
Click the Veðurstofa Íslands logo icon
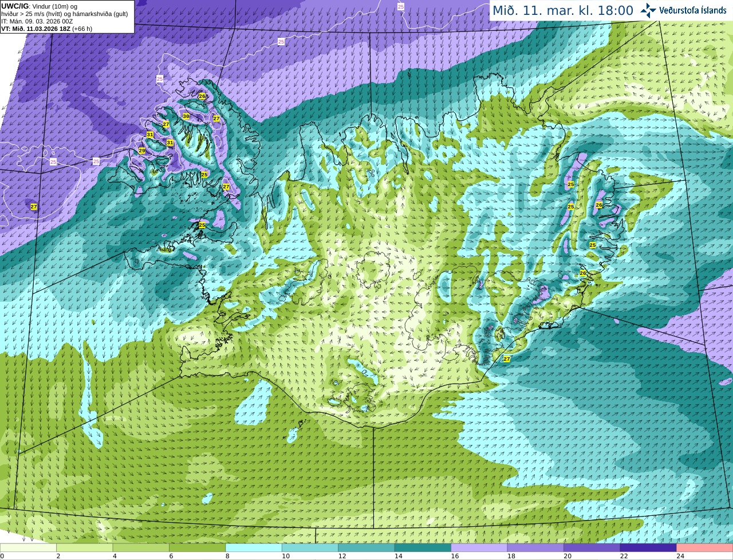click(x=648, y=10)
